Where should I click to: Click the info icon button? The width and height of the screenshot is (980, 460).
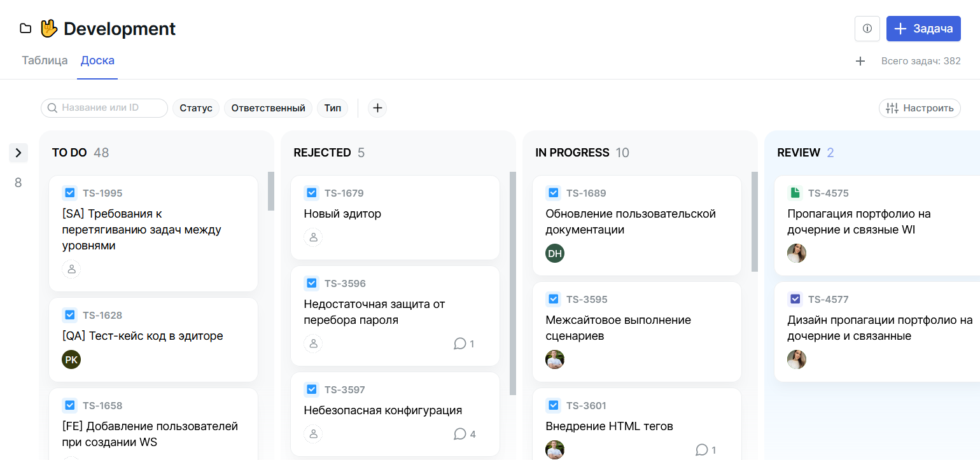[867, 29]
